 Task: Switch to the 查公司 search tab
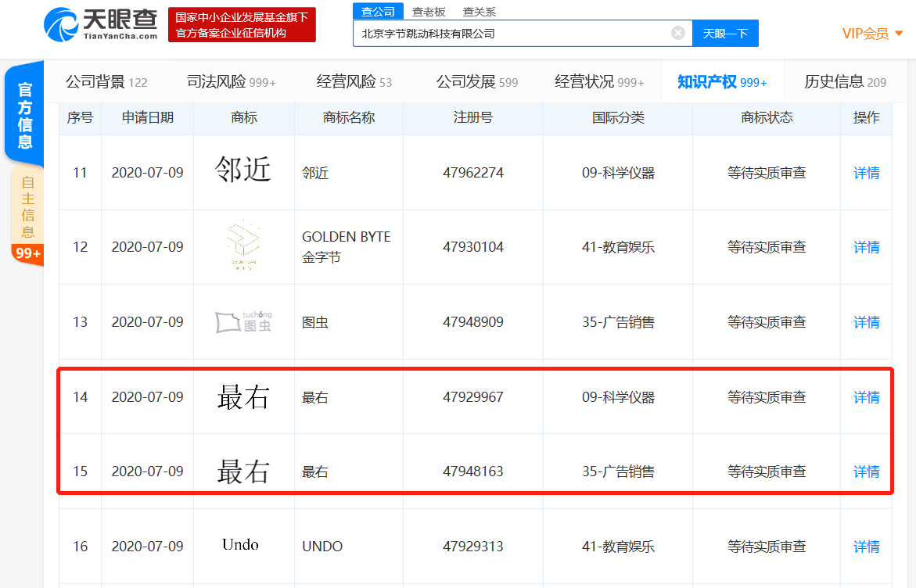pos(378,12)
